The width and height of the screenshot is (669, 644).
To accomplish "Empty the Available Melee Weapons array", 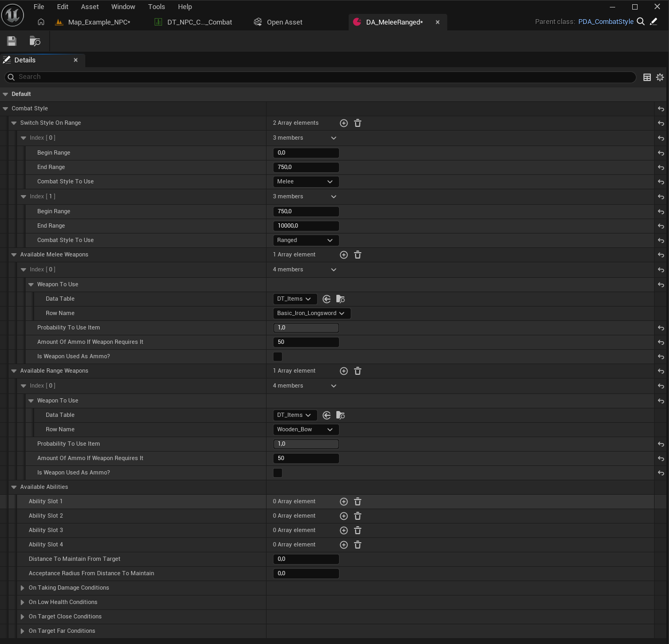I will [x=358, y=255].
